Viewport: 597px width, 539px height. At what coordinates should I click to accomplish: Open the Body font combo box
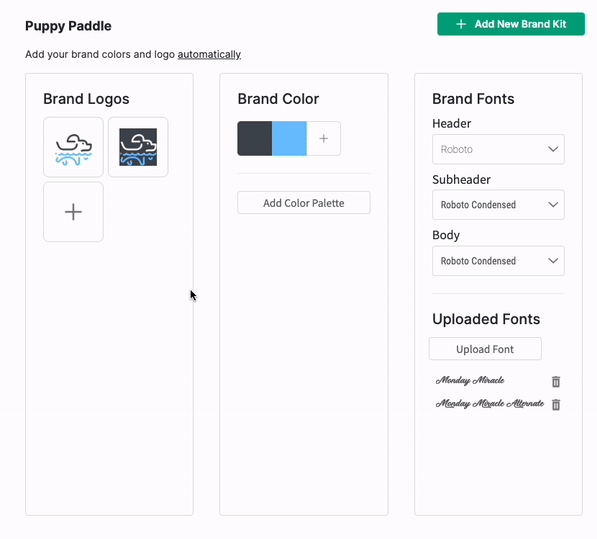(x=498, y=261)
